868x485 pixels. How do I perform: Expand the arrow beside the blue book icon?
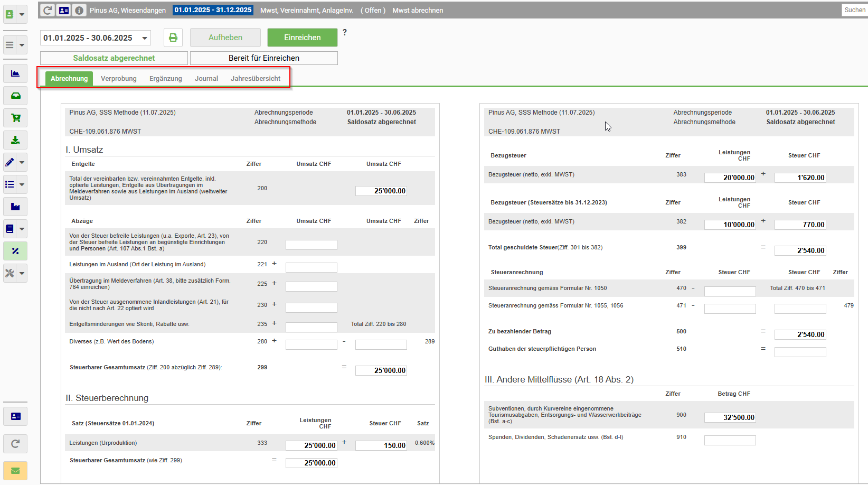pos(22,229)
